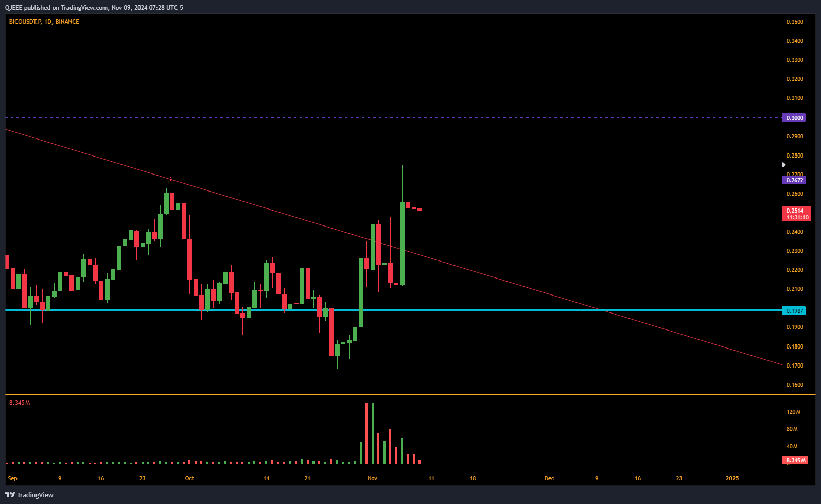
Task: Click the 40M volume axis value
Action: [x=792, y=446]
